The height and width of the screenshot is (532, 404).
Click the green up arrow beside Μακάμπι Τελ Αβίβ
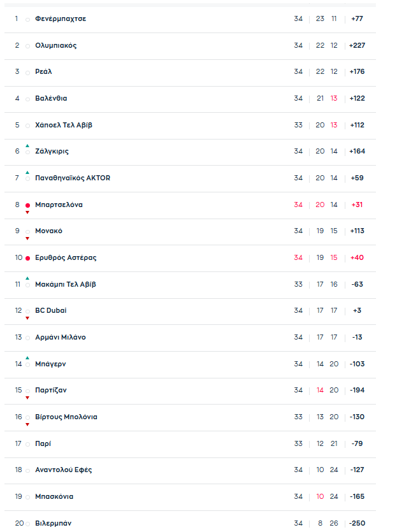click(x=27, y=278)
